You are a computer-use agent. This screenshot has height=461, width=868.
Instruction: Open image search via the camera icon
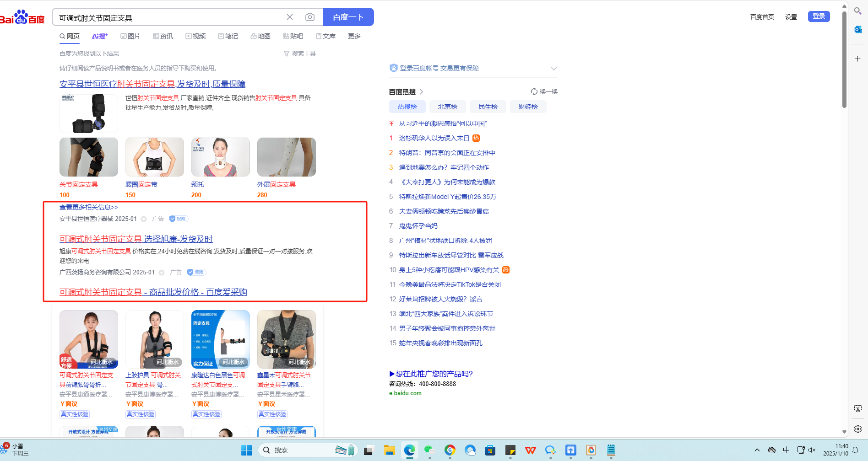point(310,17)
